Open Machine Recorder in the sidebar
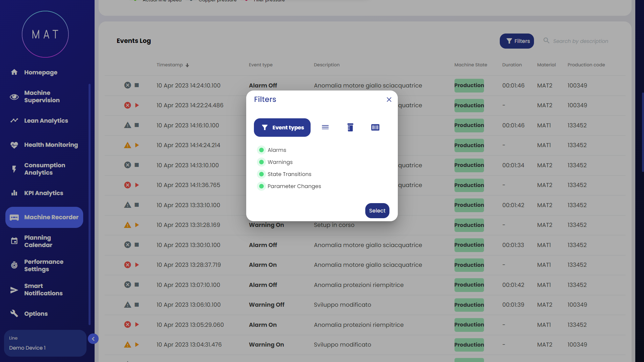644x362 pixels. [44, 217]
